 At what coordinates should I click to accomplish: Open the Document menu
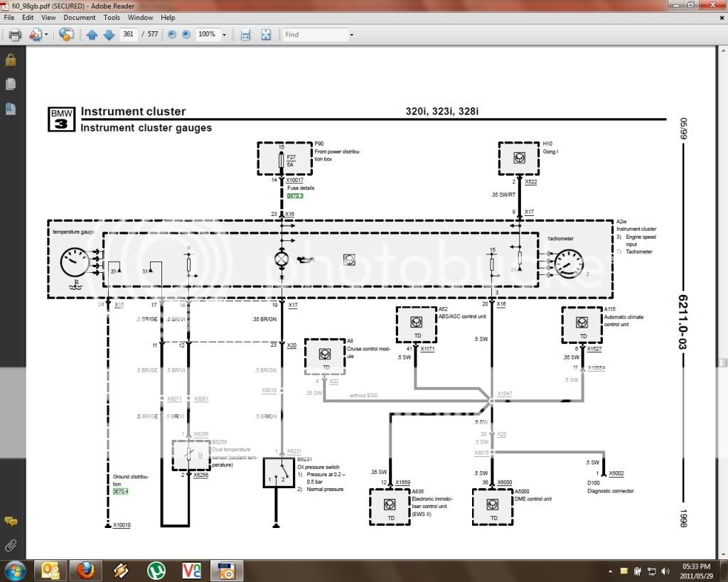coord(80,17)
